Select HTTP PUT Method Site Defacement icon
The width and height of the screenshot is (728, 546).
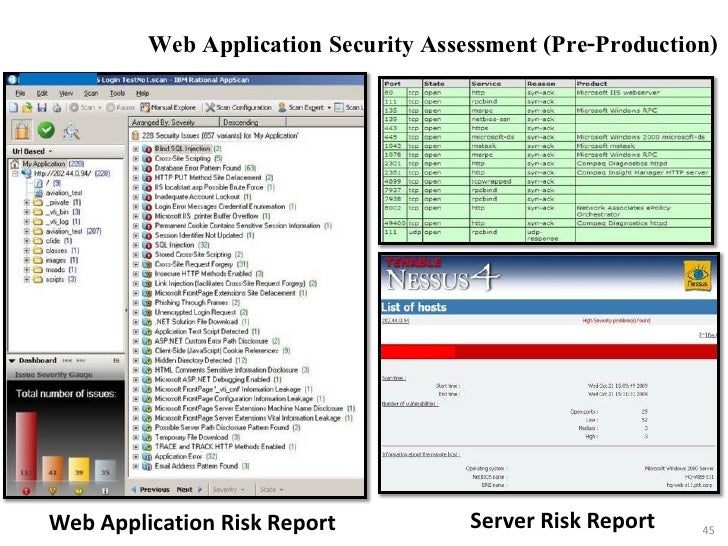147,178
